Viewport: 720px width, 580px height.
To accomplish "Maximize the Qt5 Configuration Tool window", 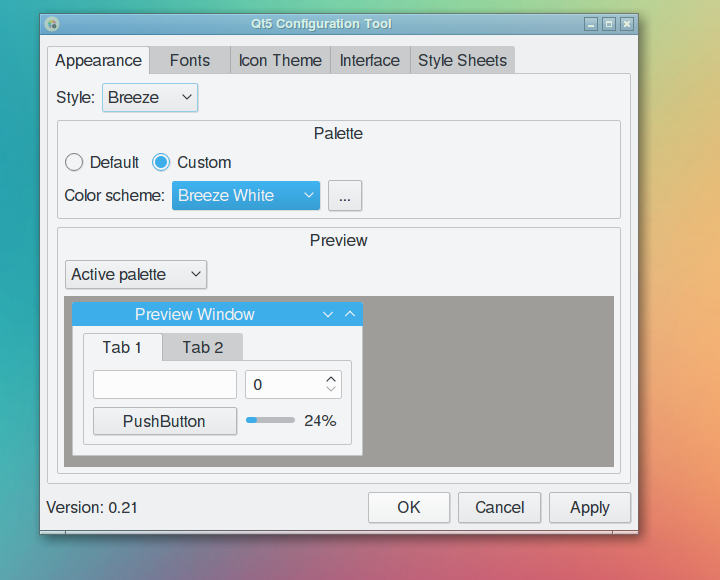I will pyautogui.click(x=609, y=24).
